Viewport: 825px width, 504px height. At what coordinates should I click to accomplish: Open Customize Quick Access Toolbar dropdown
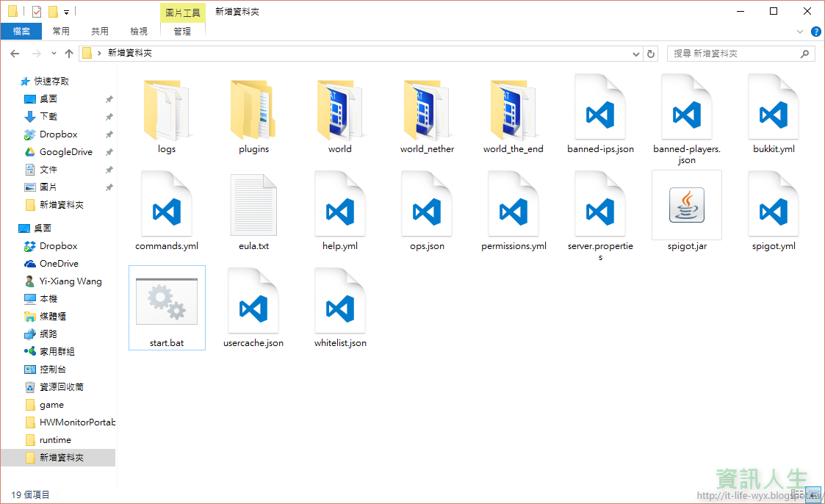tap(66, 12)
